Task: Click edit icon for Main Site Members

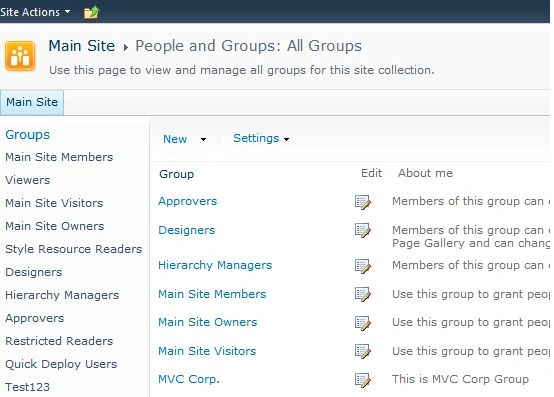Action: pos(363,295)
